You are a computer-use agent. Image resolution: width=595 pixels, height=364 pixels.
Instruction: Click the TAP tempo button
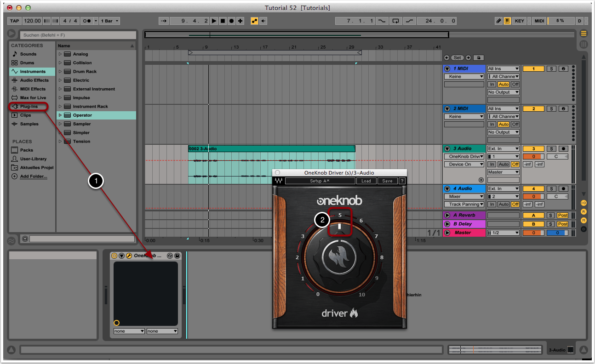point(15,21)
